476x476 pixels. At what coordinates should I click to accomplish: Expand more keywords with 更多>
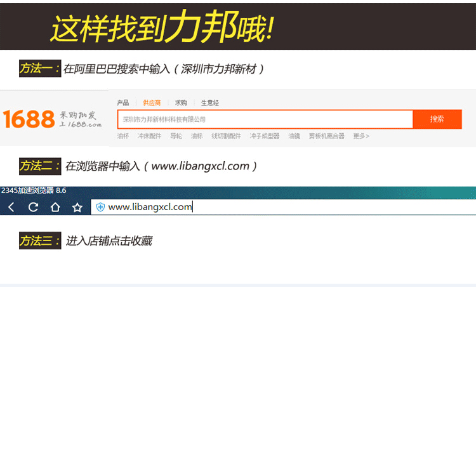click(x=361, y=136)
